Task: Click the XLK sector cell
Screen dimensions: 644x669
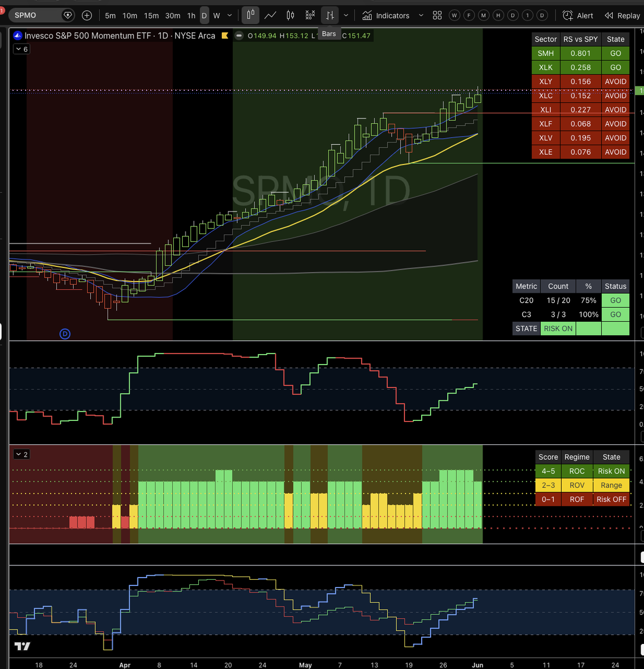Action: (x=546, y=67)
